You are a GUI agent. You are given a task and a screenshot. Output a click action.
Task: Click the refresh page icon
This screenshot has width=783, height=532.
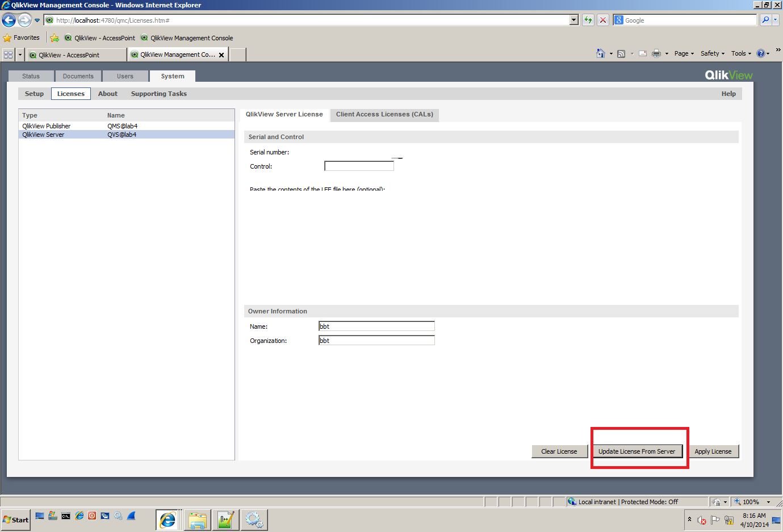[x=588, y=20]
